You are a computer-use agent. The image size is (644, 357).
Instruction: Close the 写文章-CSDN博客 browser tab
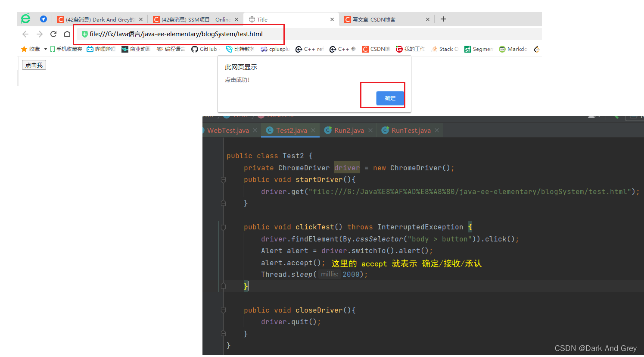428,19
